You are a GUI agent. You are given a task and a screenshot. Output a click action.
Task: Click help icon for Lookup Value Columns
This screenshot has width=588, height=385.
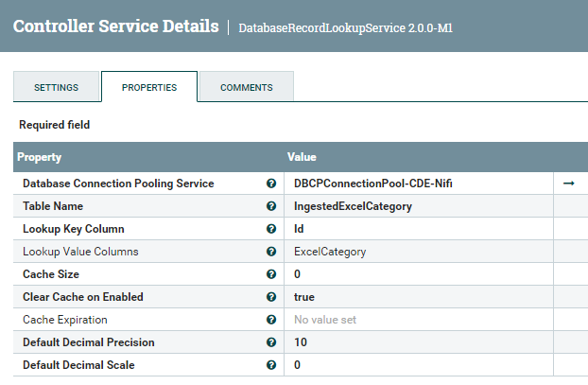[x=271, y=252]
